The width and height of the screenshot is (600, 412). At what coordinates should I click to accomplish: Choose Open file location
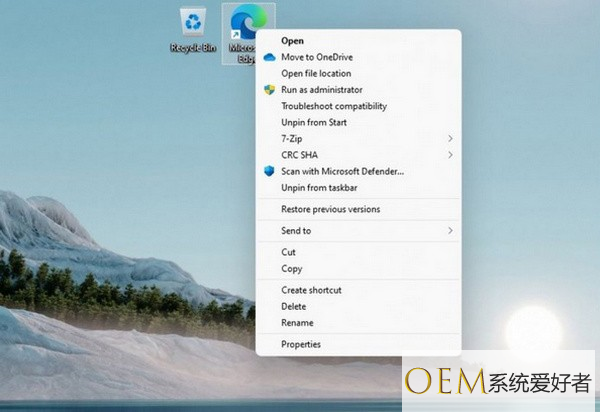pyautogui.click(x=316, y=73)
